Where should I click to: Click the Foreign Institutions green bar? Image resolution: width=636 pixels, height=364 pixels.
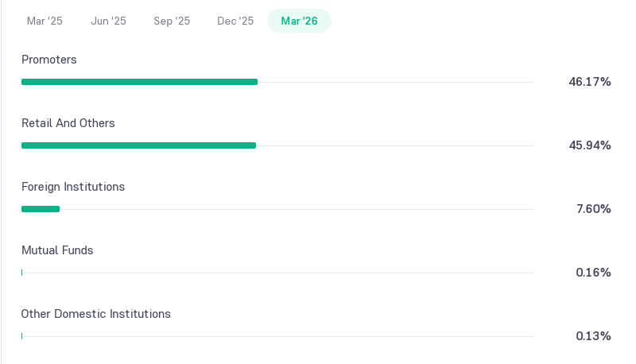41,209
